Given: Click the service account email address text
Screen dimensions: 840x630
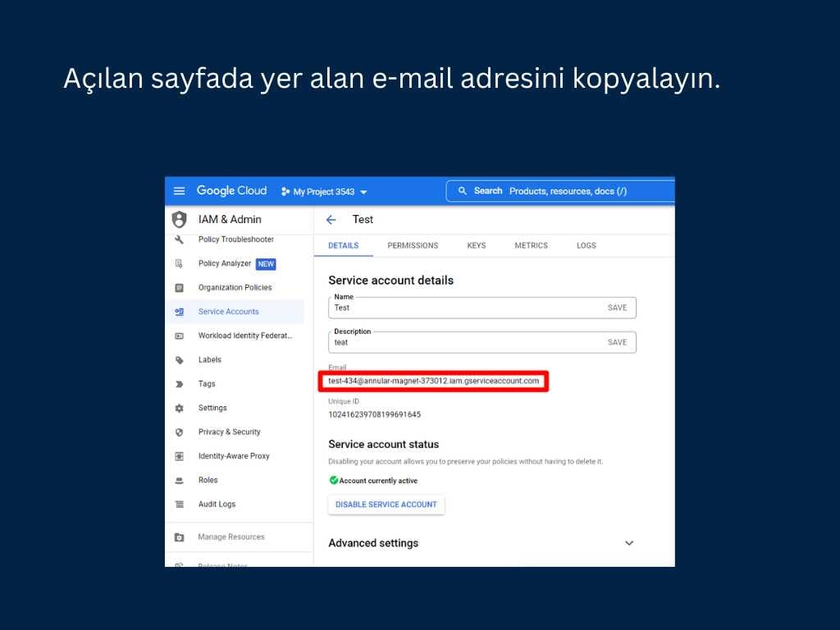Looking at the screenshot, I should (433, 381).
